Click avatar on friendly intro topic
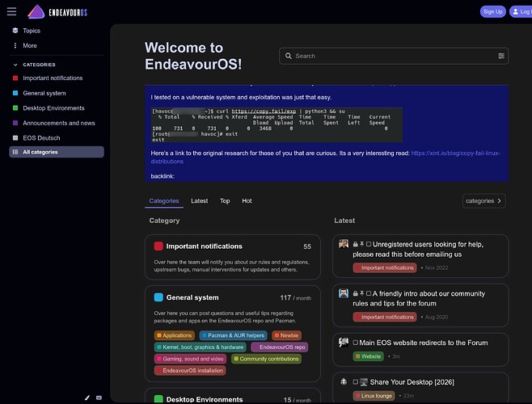Screen dimensions: 532x404 (x=344, y=293)
